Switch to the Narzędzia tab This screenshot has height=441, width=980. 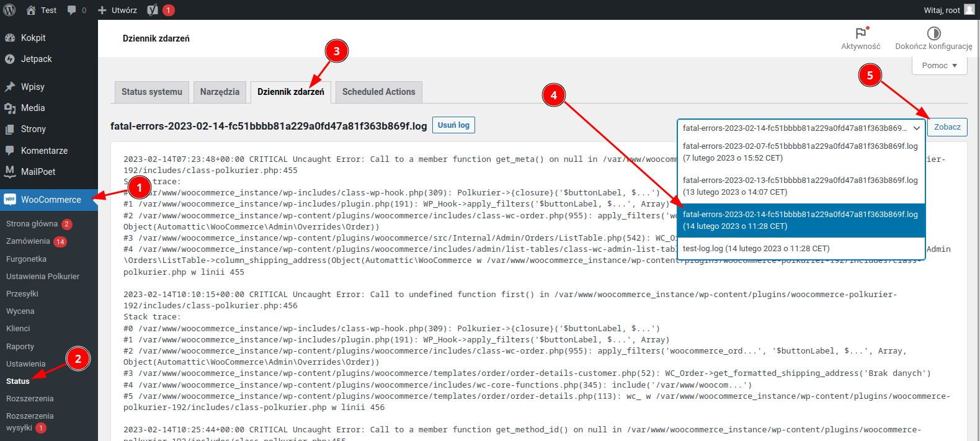(x=220, y=92)
